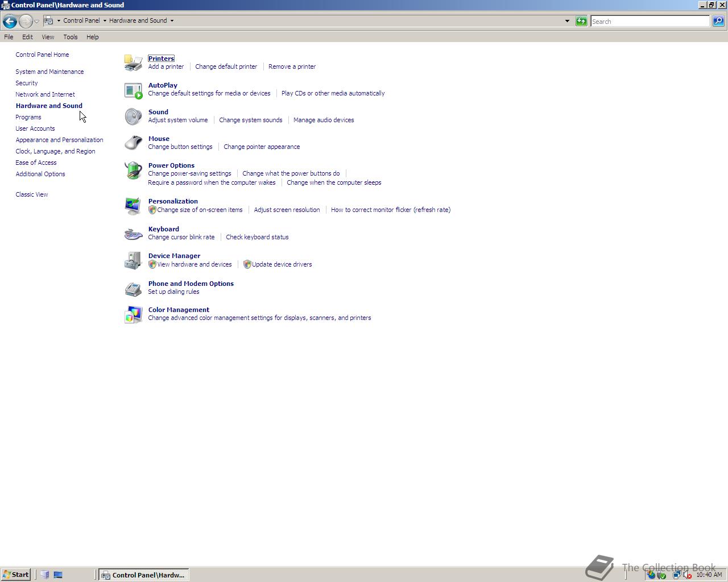Click Change pointer appearance

pos(262,147)
